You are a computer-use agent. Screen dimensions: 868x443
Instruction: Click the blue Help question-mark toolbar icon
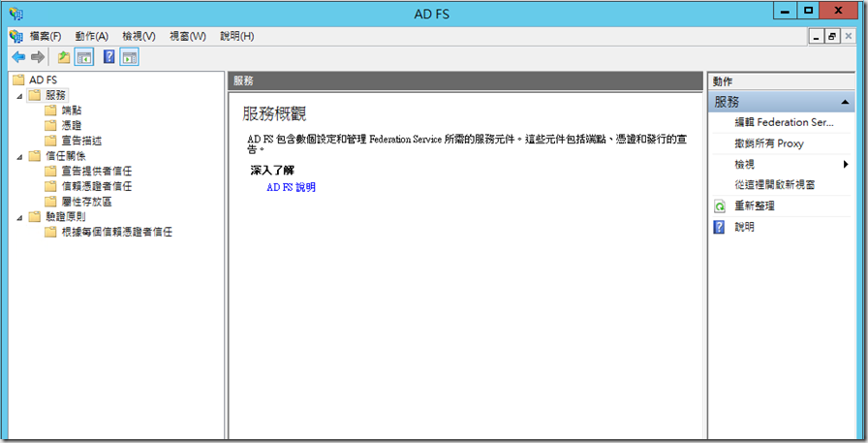click(x=108, y=57)
